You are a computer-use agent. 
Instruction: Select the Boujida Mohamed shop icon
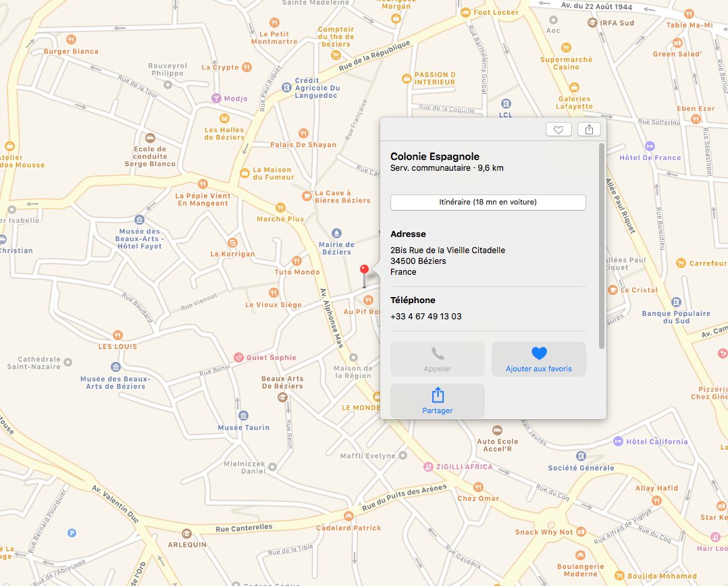click(x=619, y=576)
